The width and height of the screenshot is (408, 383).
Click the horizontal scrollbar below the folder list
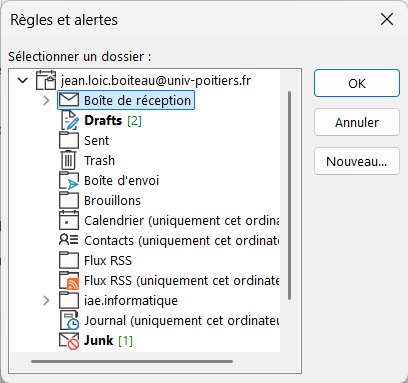132,361
